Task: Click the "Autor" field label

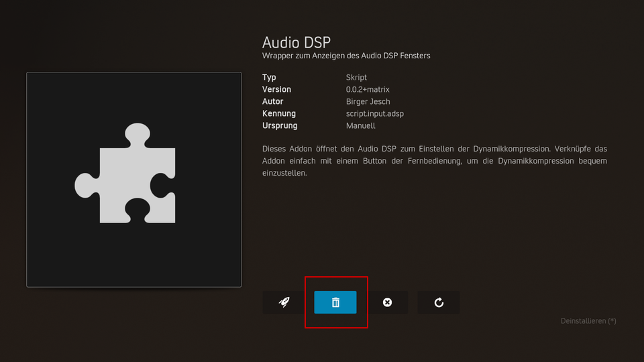Action: click(273, 101)
